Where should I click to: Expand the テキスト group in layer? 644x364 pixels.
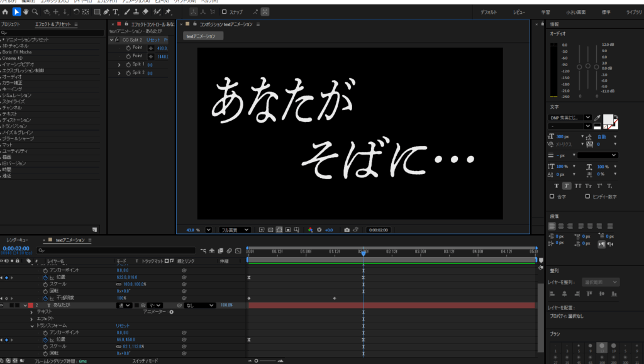32,311
